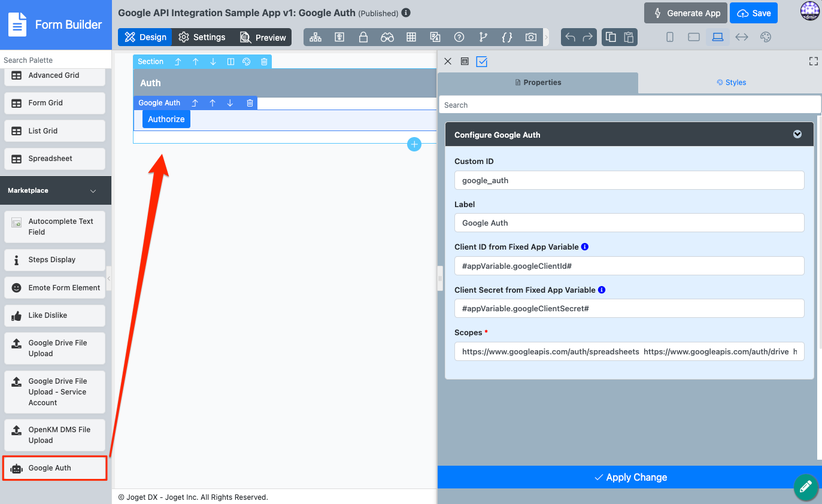
Task: Click the Authorize button on canvas
Action: [166, 119]
